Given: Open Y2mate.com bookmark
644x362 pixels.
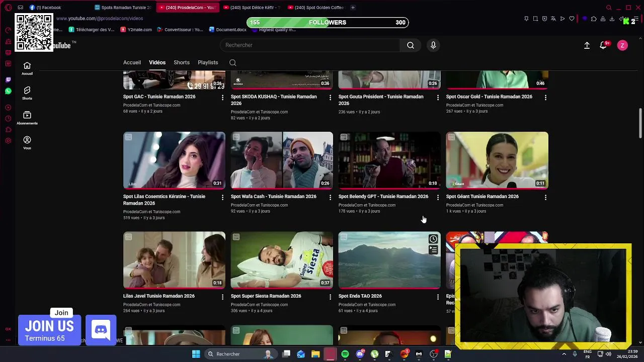Looking at the screenshot, I should coord(136,30).
